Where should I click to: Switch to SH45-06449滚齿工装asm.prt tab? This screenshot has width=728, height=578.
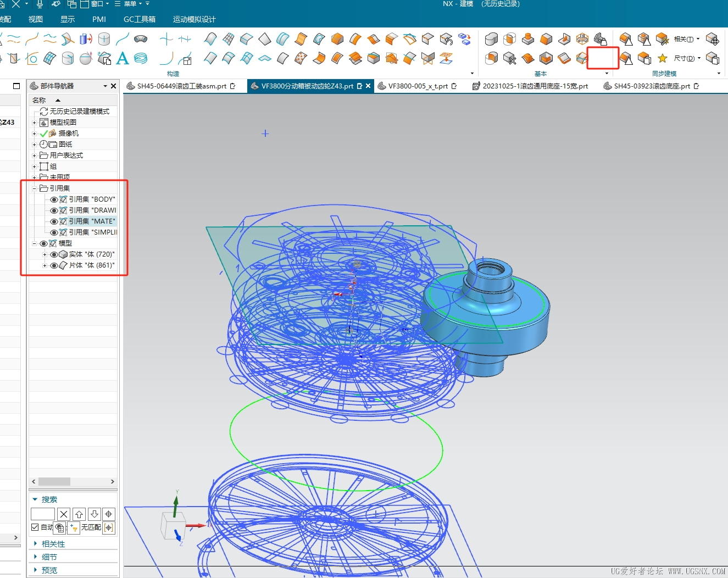click(x=181, y=86)
